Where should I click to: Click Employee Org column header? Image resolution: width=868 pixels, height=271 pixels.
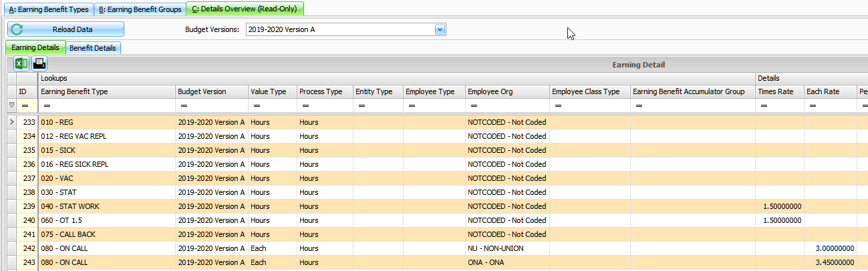[x=507, y=91]
